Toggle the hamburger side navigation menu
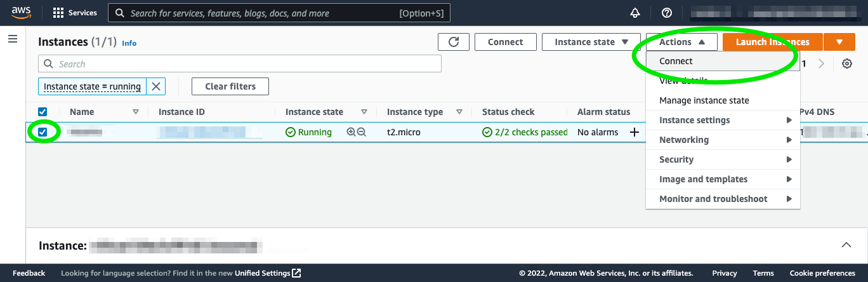Screen dimensions: 868x282 click(13, 39)
